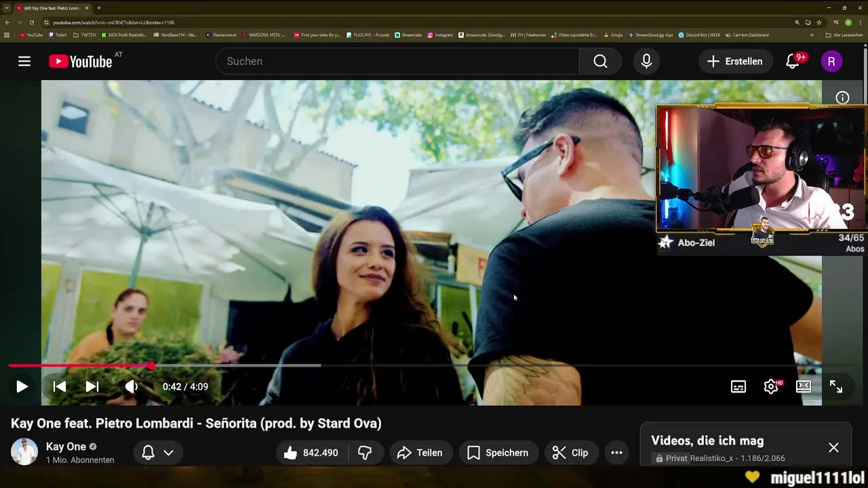
Task: Go back in the browser
Action: [x=7, y=22]
